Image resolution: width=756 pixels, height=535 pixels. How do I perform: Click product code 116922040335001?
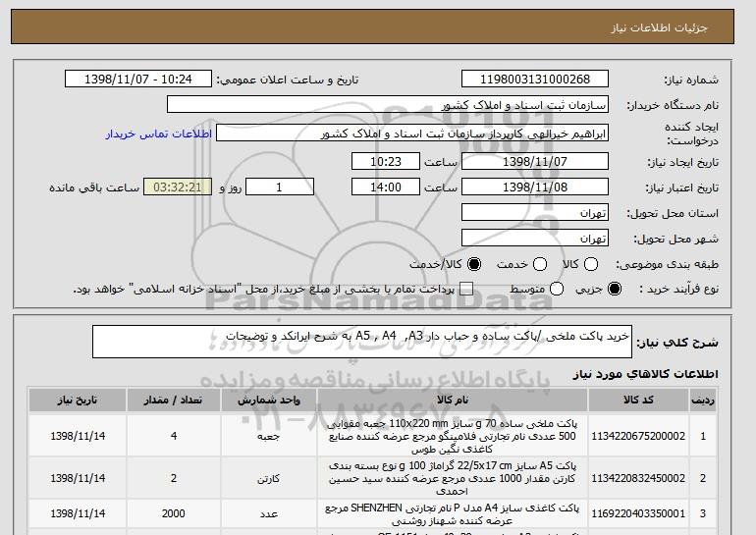638,513
